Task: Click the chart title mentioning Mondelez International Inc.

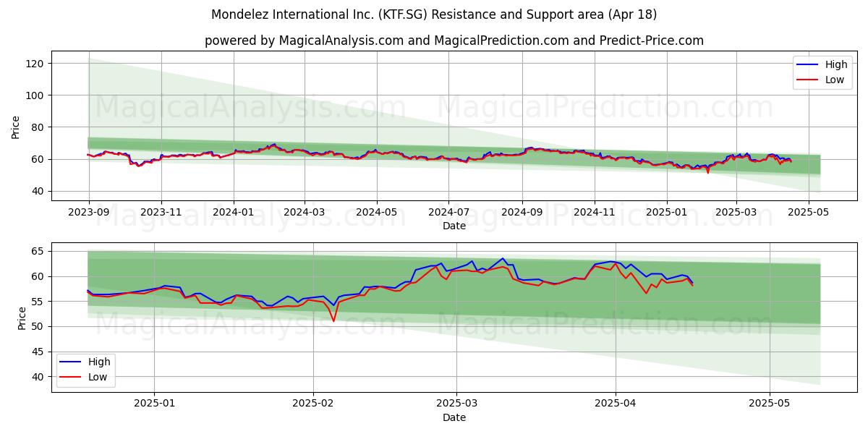Action: (434, 14)
